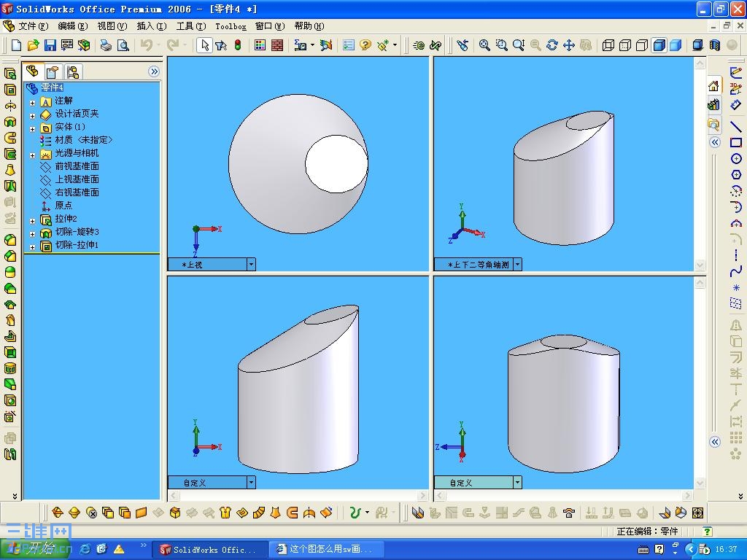Open the 视图(V) menu
This screenshot has height=560, width=747.
(x=112, y=26)
